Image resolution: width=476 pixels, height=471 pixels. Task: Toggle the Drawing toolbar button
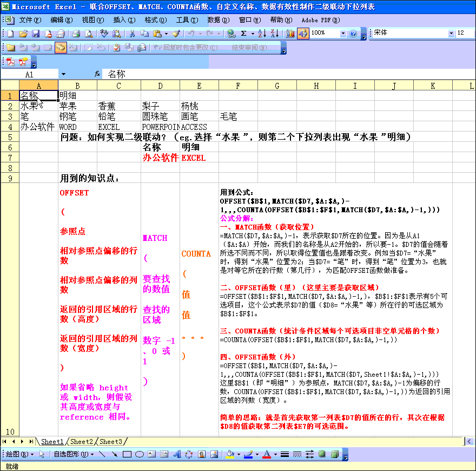point(302,34)
